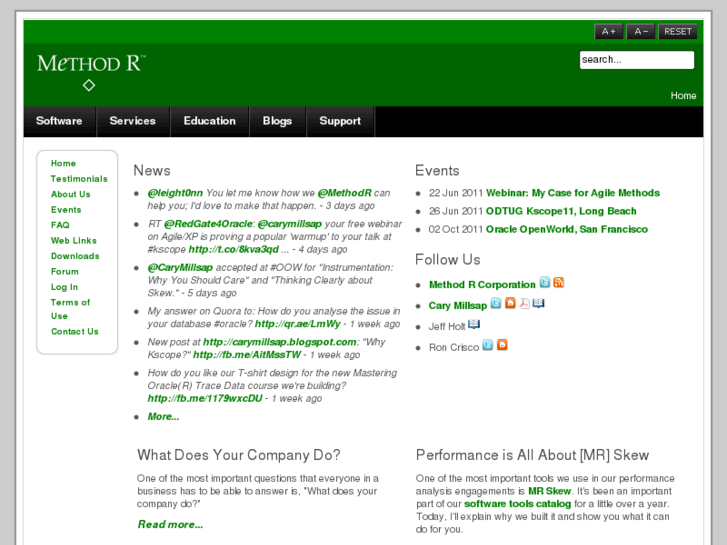
Task: Click Cary Millsap's book icon
Action: click(x=538, y=303)
